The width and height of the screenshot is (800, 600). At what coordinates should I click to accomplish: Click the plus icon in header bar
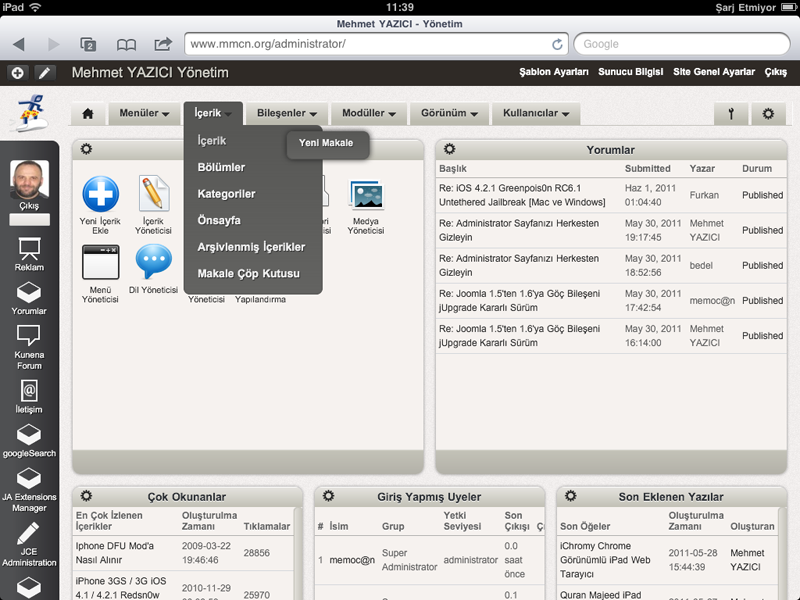pos(17,73)
